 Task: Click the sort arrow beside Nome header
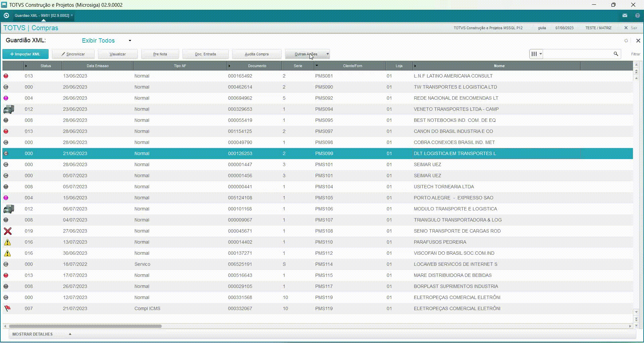(415, 66)
